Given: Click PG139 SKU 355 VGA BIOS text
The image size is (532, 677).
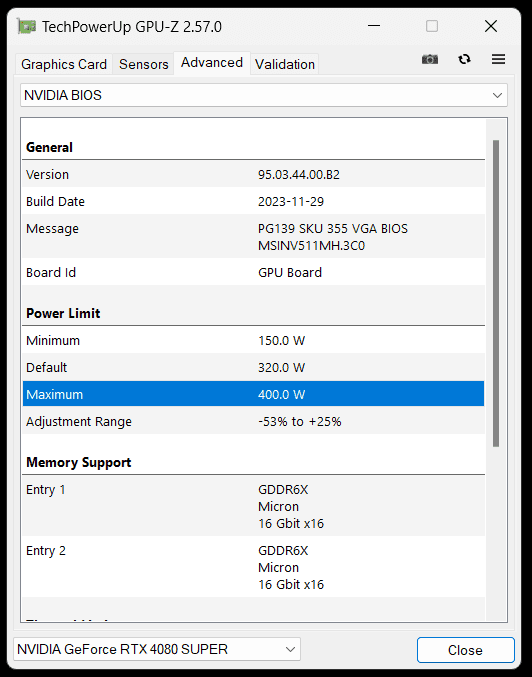Looking at the screenshot, I should click(333, 229).
